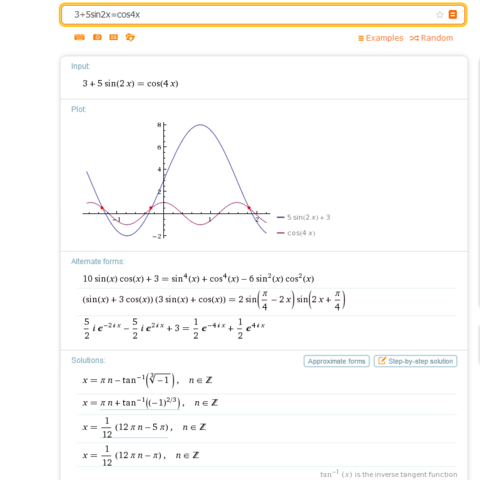
Task: Click the first alternate form equation
Action: point(198,278)
